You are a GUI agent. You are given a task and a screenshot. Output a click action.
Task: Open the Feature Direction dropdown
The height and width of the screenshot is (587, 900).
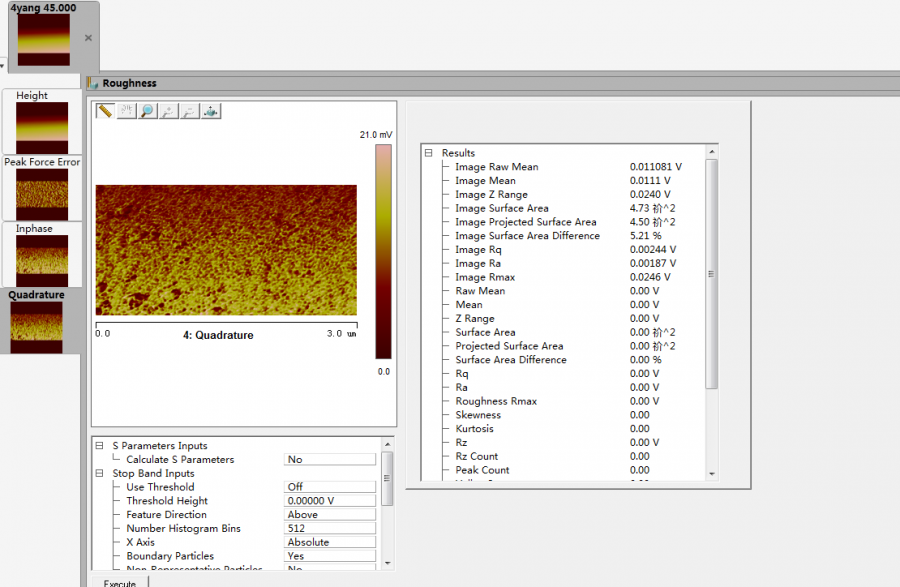coord(330,515)
